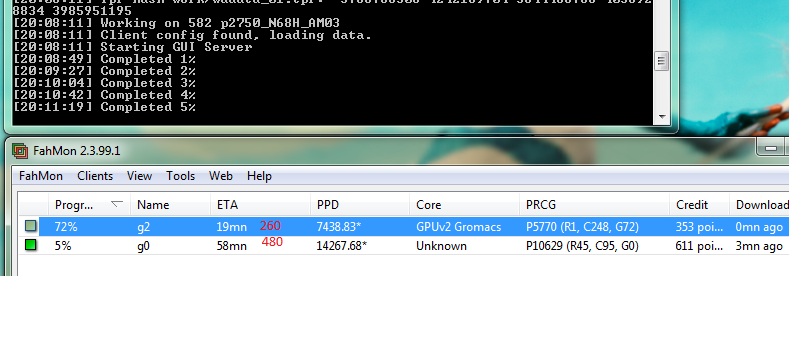This screenshot has width=807, height=362.
Task: Sort clients by Name column header
Action: pyautogui.click(x=170, y=205)
